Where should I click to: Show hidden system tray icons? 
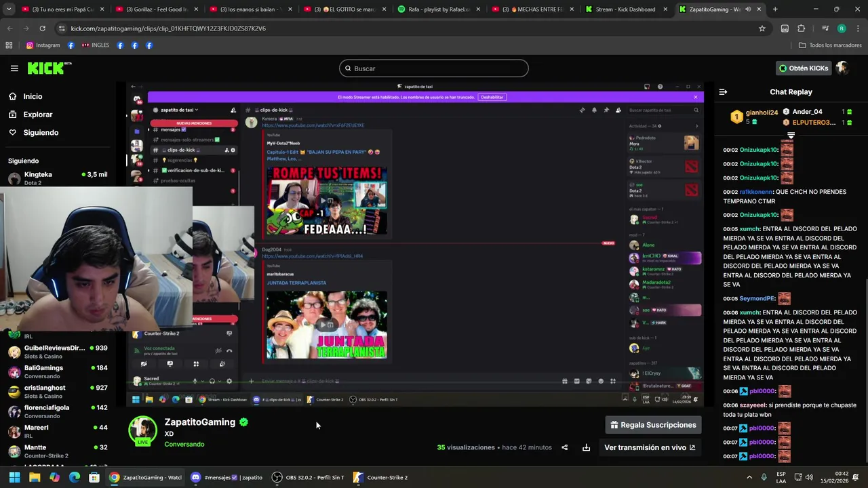[749, 477]
